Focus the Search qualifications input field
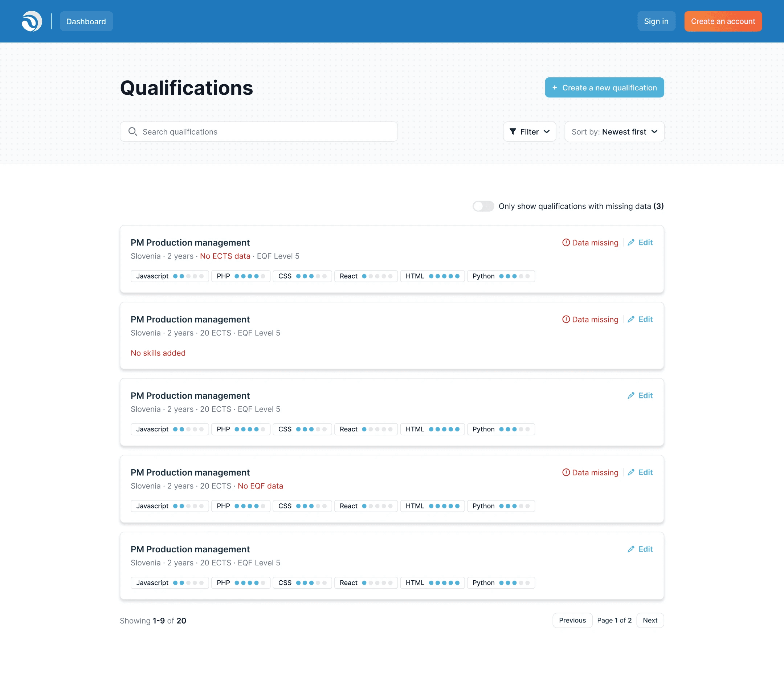The height and width of the screenshot is (674, 784). 265,132
